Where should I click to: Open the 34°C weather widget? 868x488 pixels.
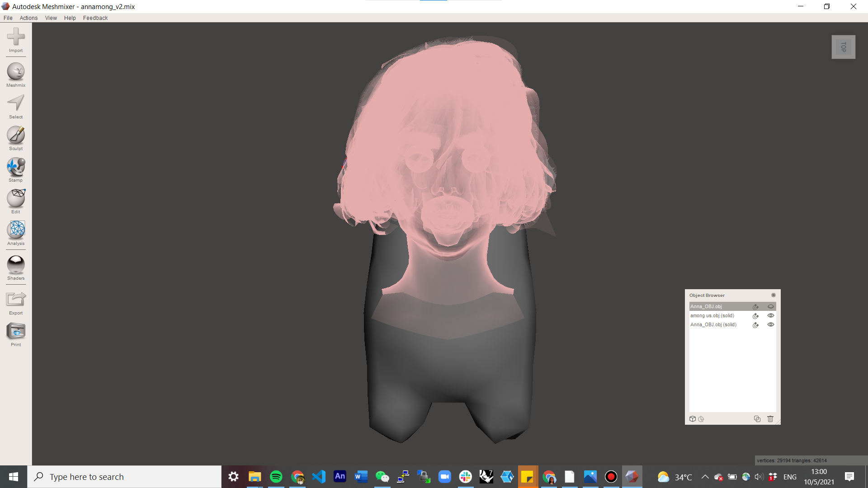pyautogui.click(x=675, y=477)
